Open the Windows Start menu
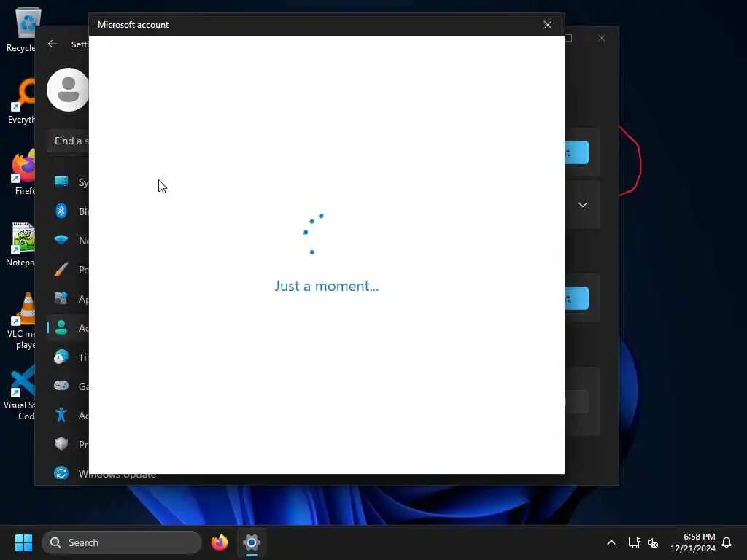Image resolution: width=747 pixels, height=560 pixels. 23,542
